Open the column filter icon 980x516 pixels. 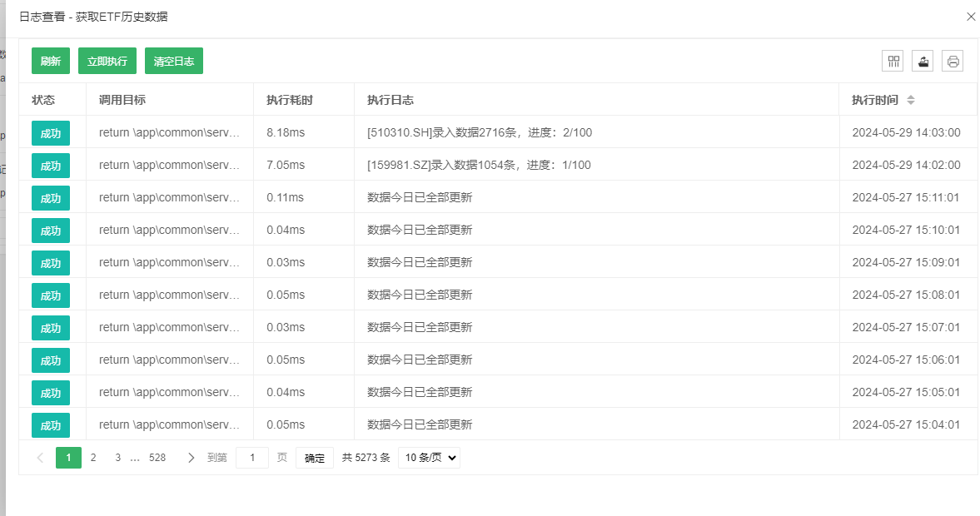point(893,62)
